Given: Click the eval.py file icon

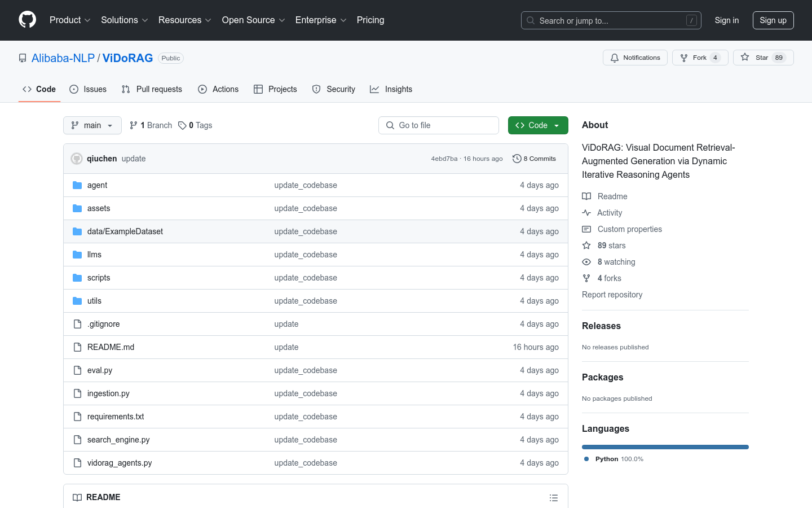Looking at the screenshot, I should [77, 370].
